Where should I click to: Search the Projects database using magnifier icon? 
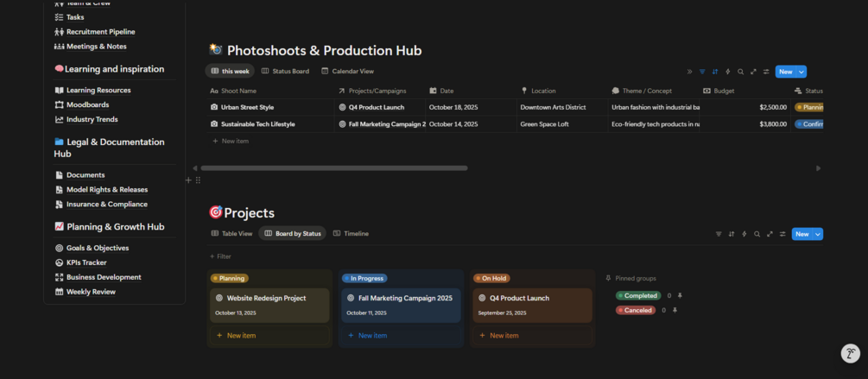click(x=757, y=234)
